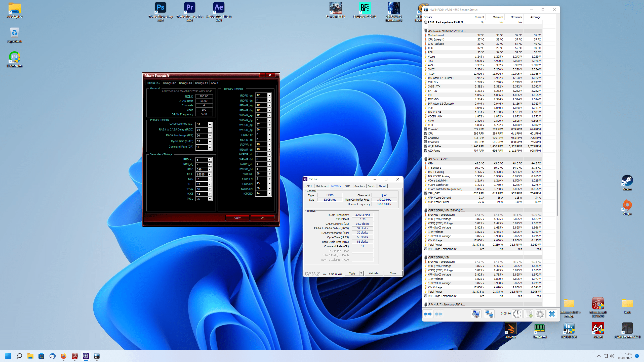
Task: Open Adobe After Effects 2021 shortcut
Action: point(219,12)
